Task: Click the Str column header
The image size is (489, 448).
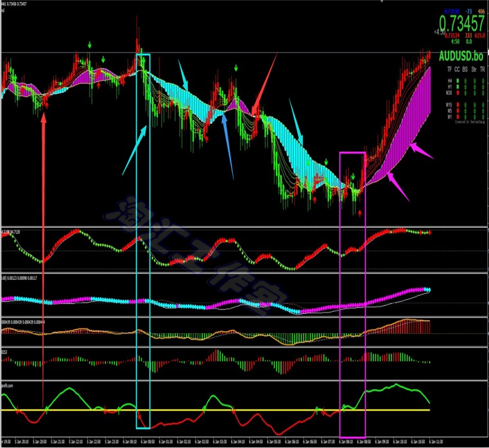Action: click(474, 69)
